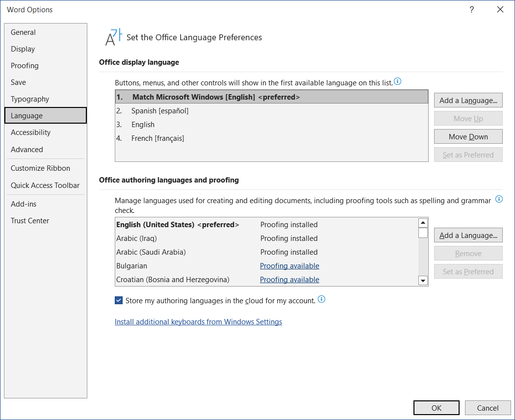Open the General options category
The image size is (515, 420).
pyautogui.click(x=46, y=32)
